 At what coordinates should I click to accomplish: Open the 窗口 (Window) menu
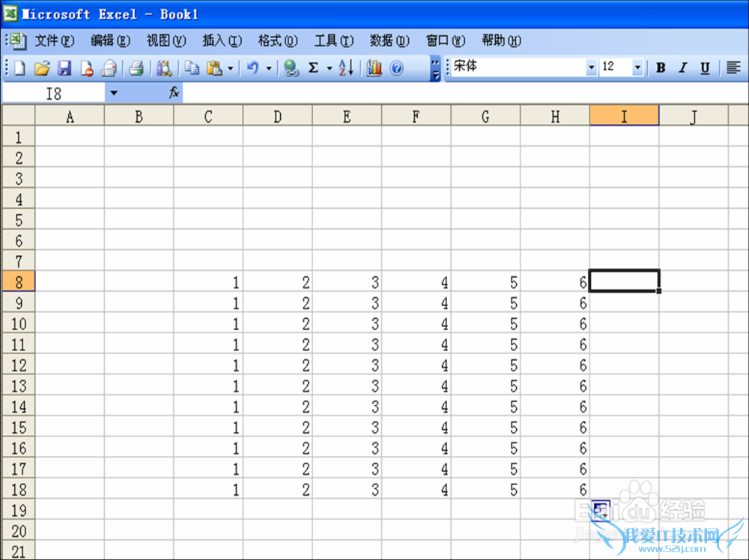446,41
